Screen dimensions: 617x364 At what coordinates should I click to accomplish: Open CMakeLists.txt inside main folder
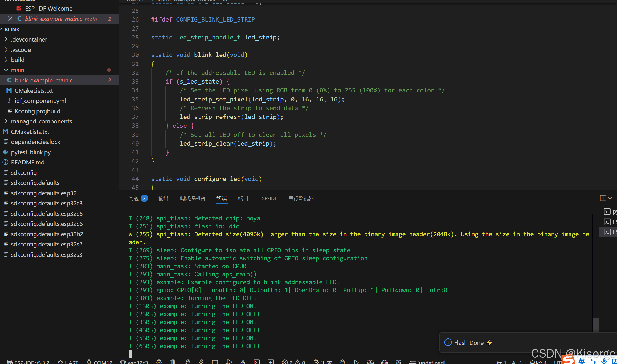pos(34,91)
